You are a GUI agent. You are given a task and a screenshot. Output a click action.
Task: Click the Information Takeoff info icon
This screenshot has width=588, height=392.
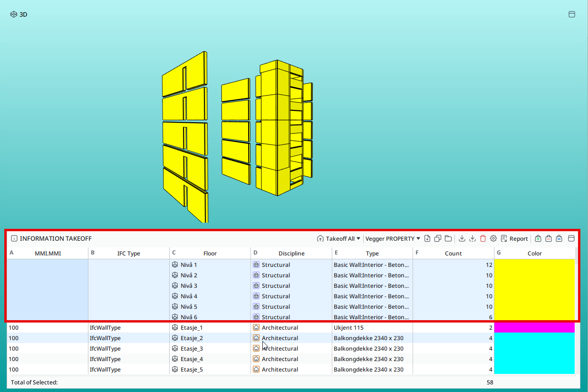[x=14, y=239]
